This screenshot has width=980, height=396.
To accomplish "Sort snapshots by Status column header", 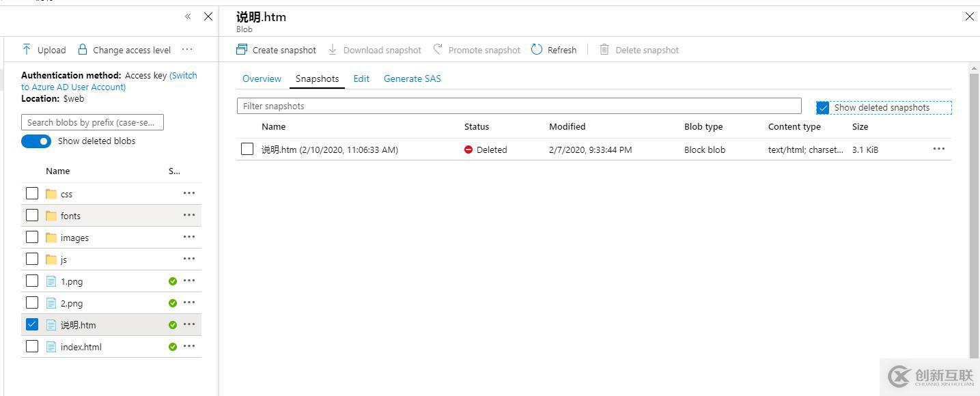I will click(x=477, y=126).
